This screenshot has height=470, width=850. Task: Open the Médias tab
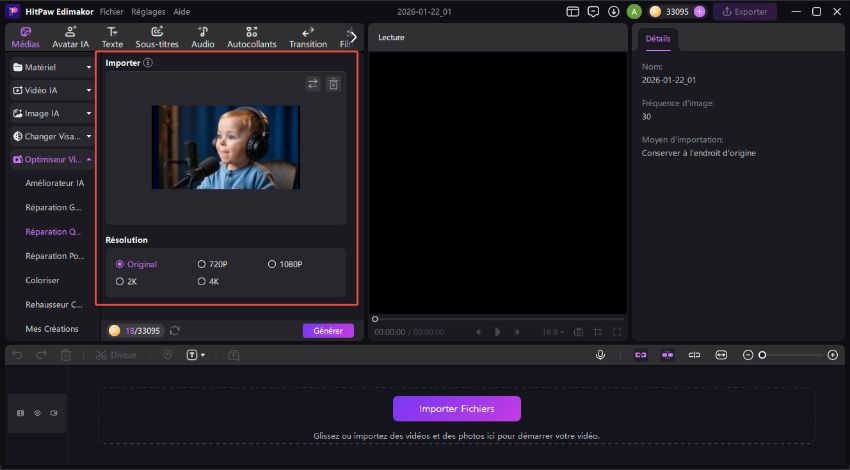click(x=25, y=37)
